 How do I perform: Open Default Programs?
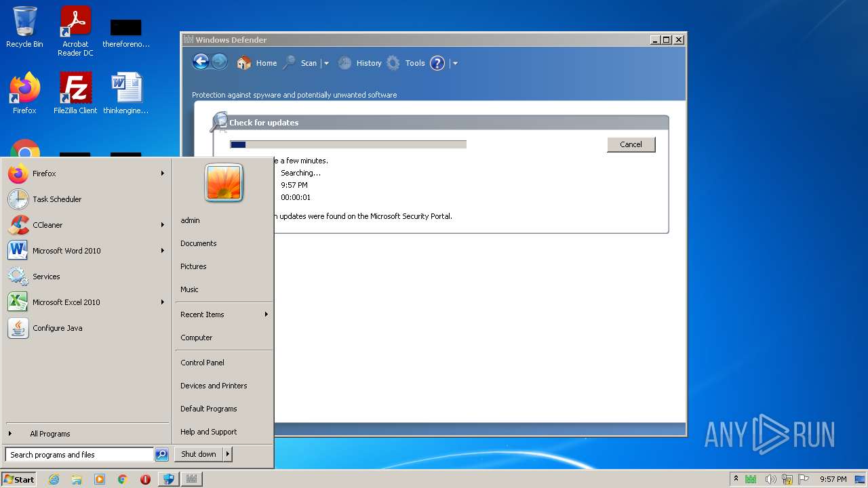tap(224, 409)
